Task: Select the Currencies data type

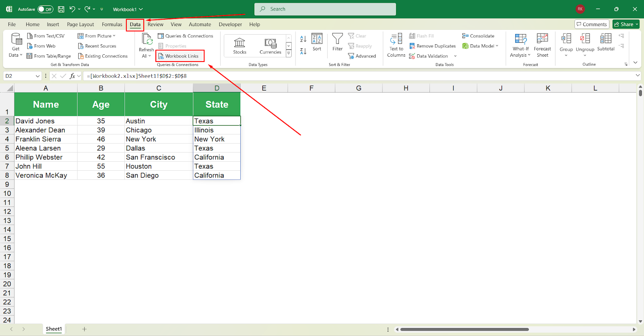Action: click(270, 45)
